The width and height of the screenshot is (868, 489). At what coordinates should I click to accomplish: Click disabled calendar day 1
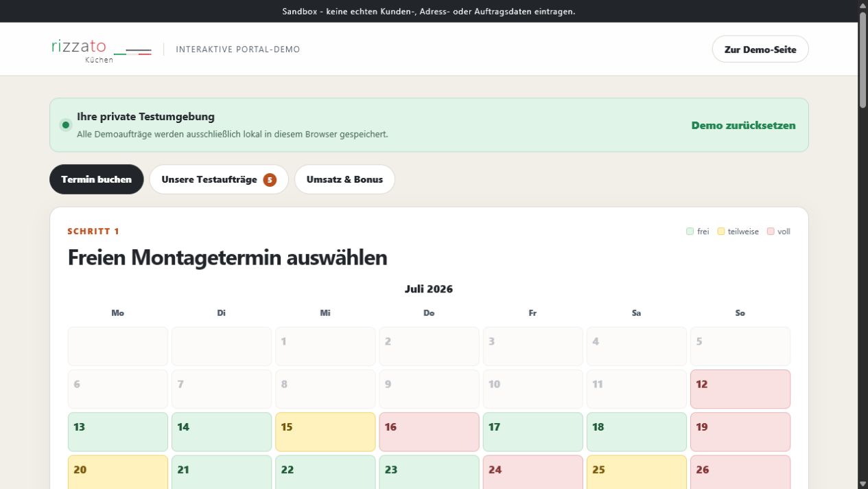tap(325, 346)
